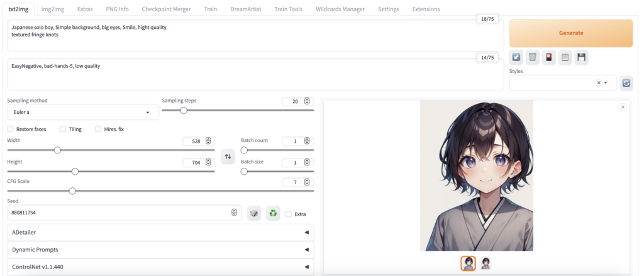Clear the prompt with the trash icon
644x276 pixels.
click(533, 58)
